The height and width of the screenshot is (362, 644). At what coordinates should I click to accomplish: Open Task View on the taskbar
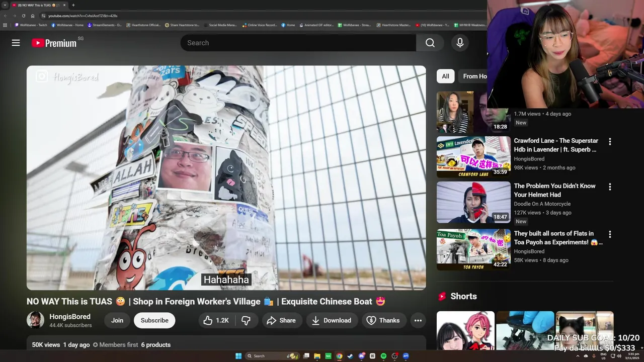pos(306,356)
